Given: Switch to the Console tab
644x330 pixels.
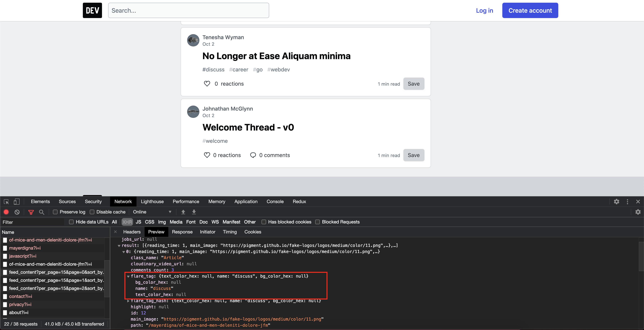Looking at the screenshot, I should pos(275,202).
